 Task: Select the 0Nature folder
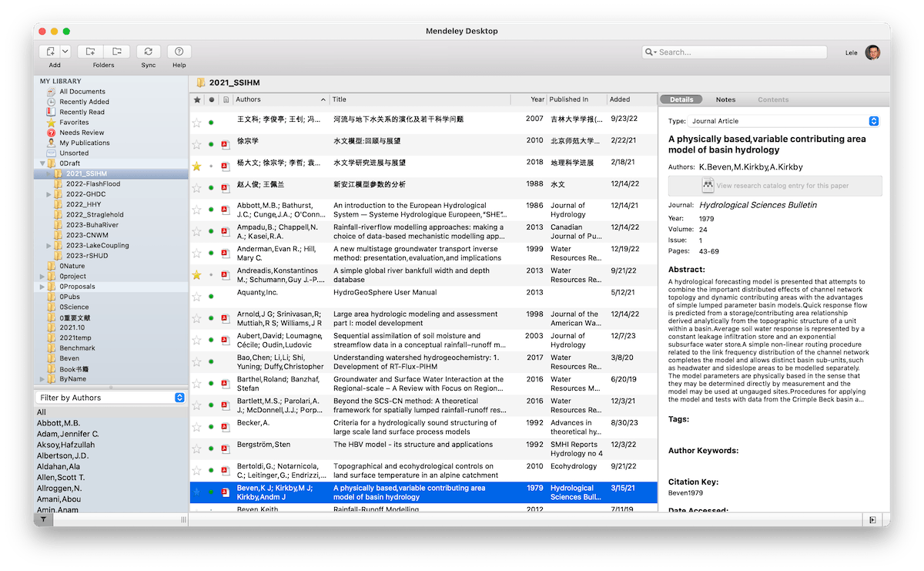pyautogui.click(x=72, y=266)
